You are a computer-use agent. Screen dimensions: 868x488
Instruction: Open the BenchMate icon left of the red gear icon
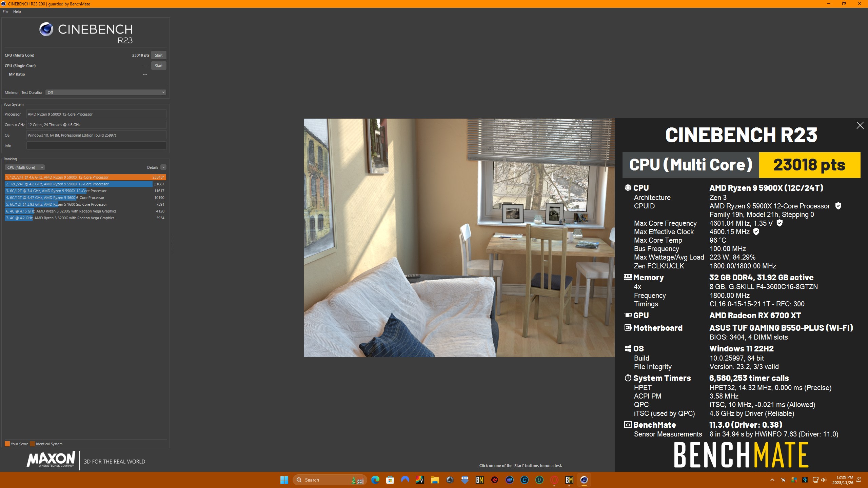tap(479, 480)
